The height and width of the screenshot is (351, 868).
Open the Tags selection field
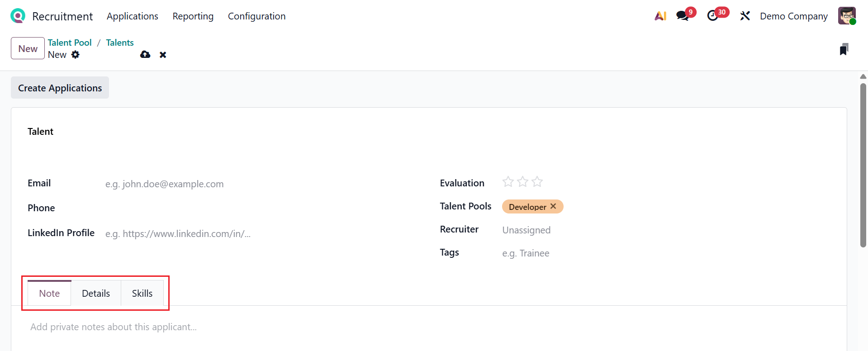coord(588,253)
